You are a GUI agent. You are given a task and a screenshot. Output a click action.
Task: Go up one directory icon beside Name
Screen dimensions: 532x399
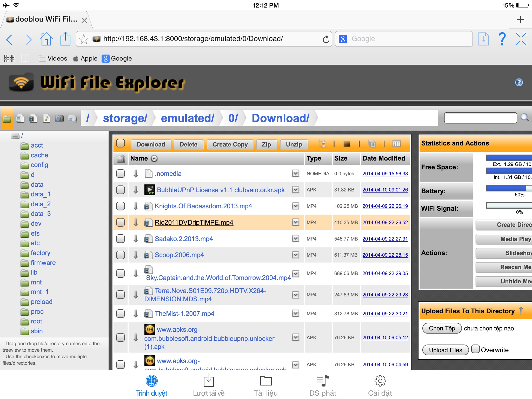[x=121, y=158]
